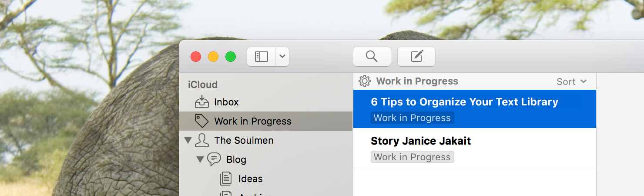
Task: Click the iCloud section header
Action: coord(203,84)
